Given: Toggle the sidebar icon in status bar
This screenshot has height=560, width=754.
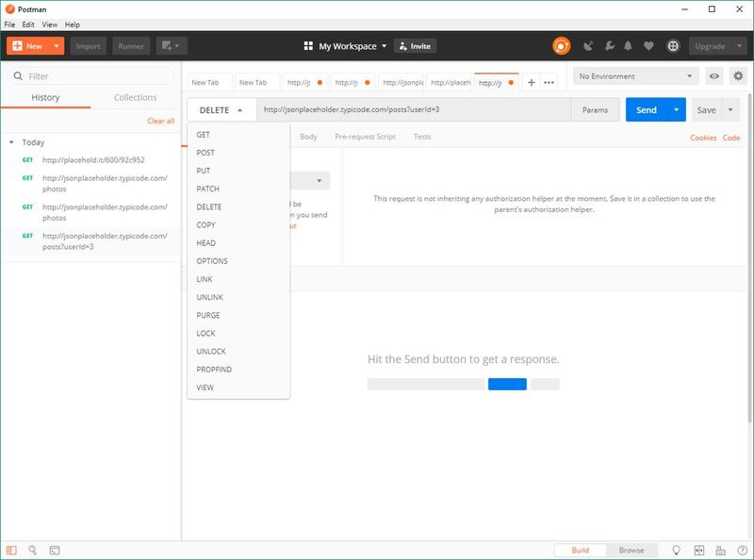Looking at the screenshot, I should point(11,550).
